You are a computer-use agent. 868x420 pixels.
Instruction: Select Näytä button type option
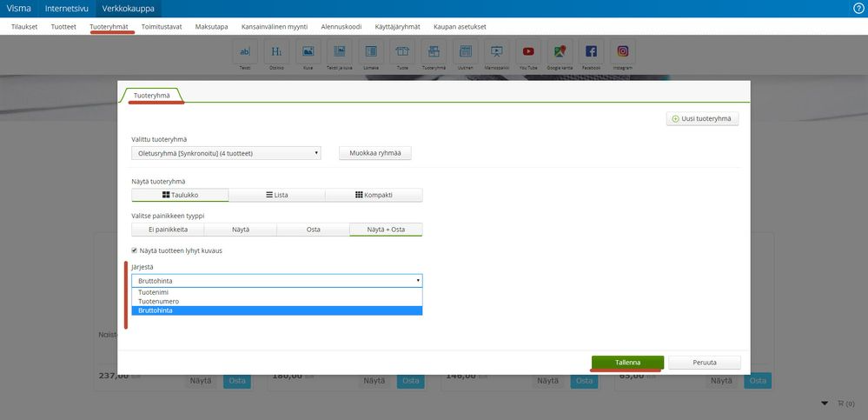click(241, 230)
